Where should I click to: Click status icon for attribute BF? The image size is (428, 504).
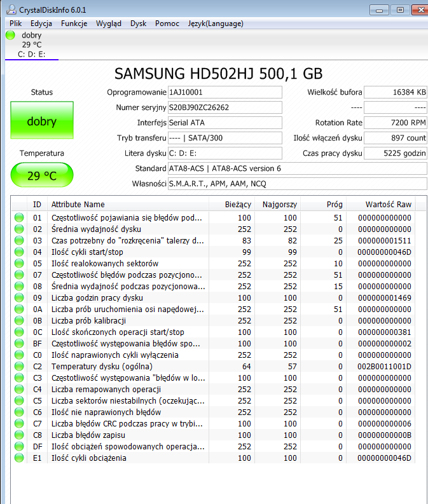coord(19,344)
